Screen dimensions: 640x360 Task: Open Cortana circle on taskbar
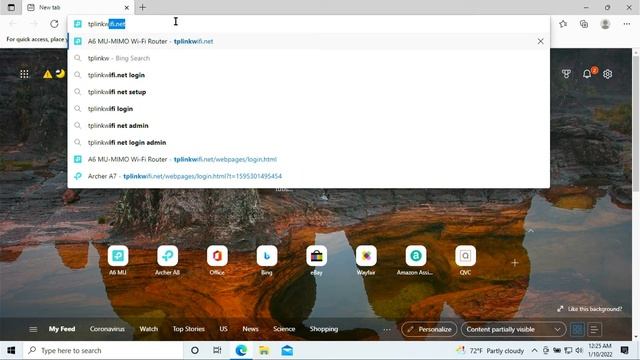tap(195, 350)
